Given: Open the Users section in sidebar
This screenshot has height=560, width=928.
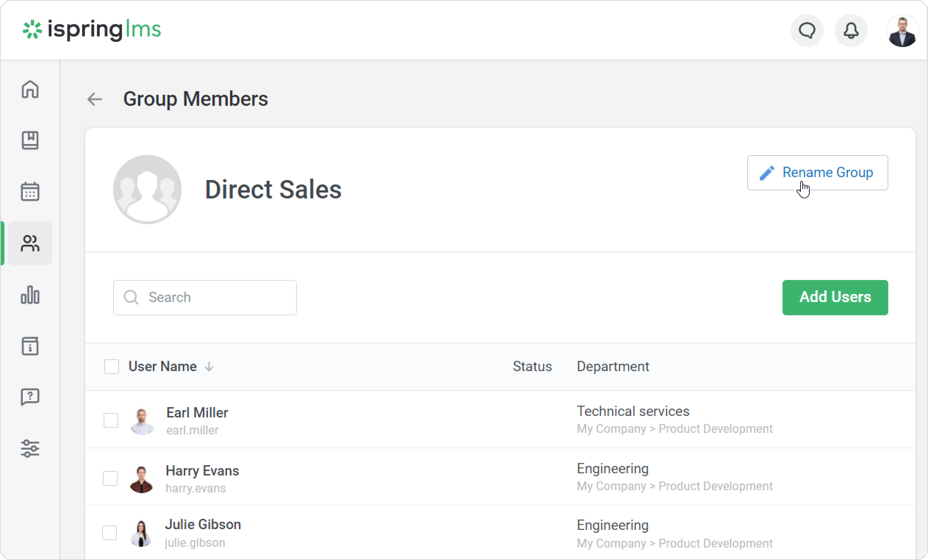Looking at the screenshot, I should [30, 243].
